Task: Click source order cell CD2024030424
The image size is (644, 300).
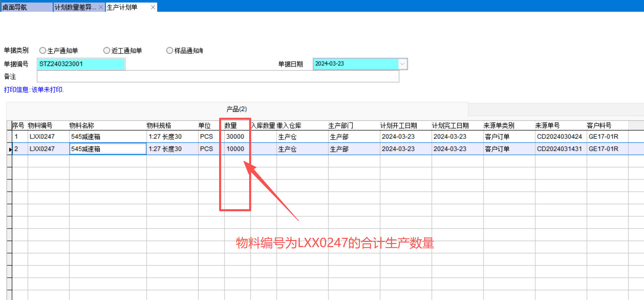Action: (x=559, y=137)
